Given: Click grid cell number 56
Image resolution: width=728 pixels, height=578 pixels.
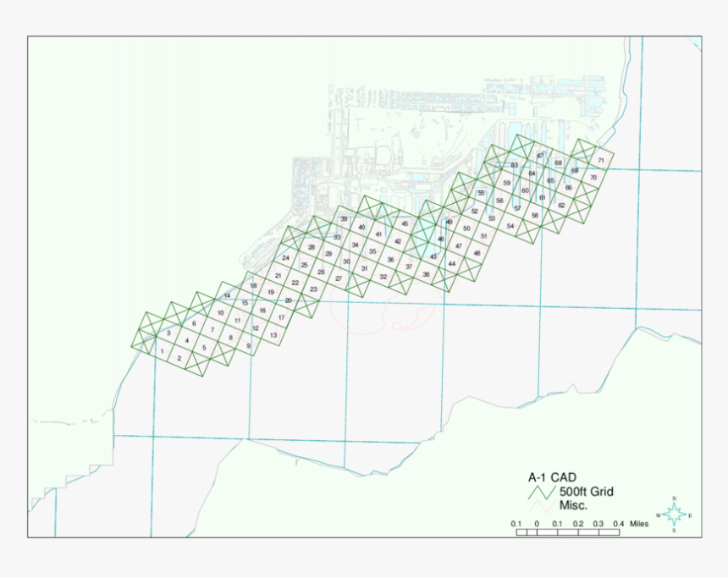Looking at the screenshot, I should pos(499,201).
